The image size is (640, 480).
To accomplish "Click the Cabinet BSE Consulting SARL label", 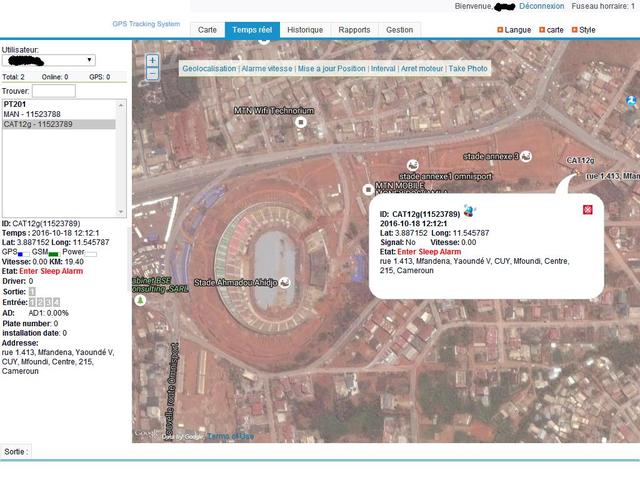I will pos(160,284).
